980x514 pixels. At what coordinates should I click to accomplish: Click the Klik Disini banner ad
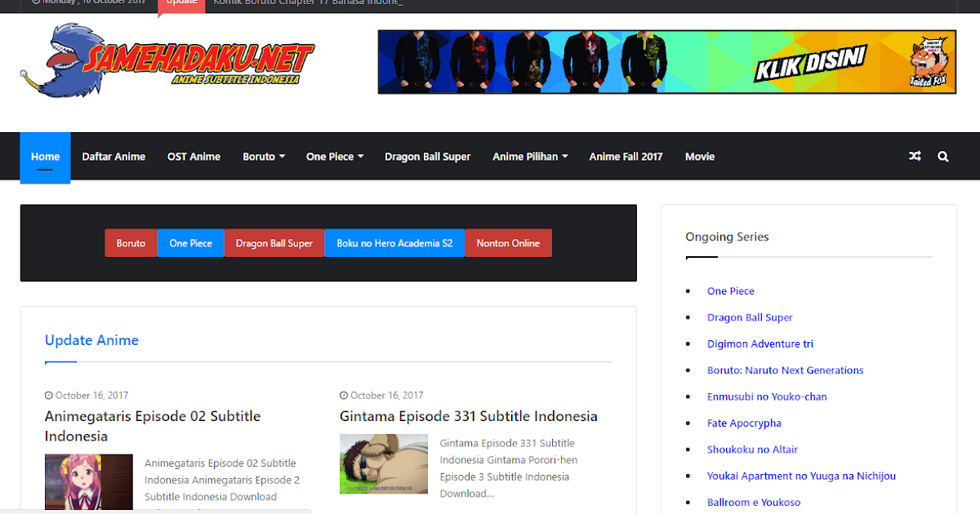[x=666, y=62]
